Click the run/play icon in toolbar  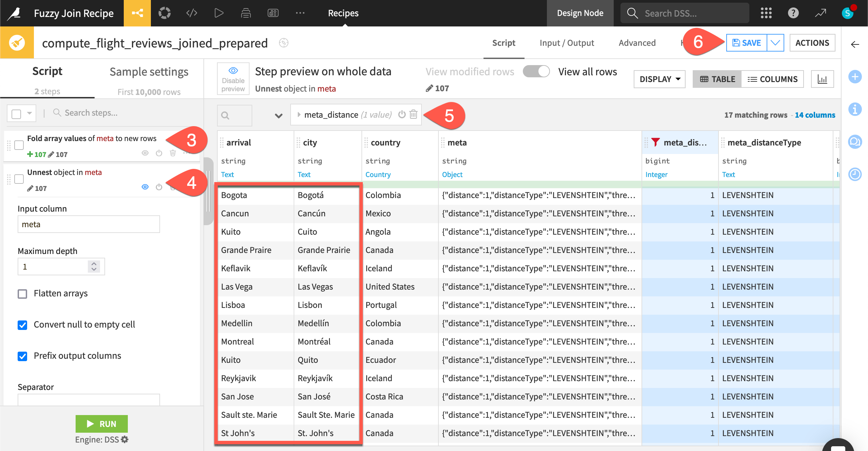pos(219,13)
